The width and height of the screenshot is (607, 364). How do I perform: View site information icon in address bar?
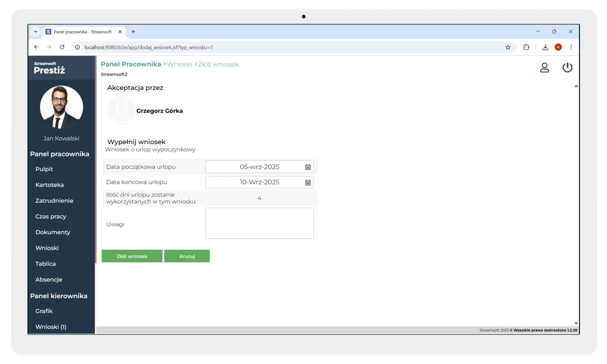77,47
